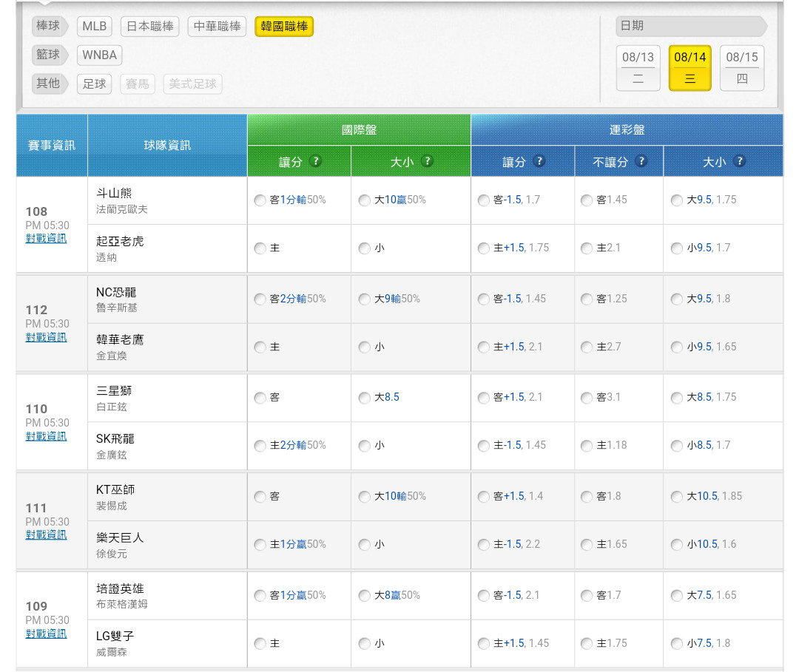
Task: Select radio 客1分輸50% for 斗山熊
Action: pos(260,200)
